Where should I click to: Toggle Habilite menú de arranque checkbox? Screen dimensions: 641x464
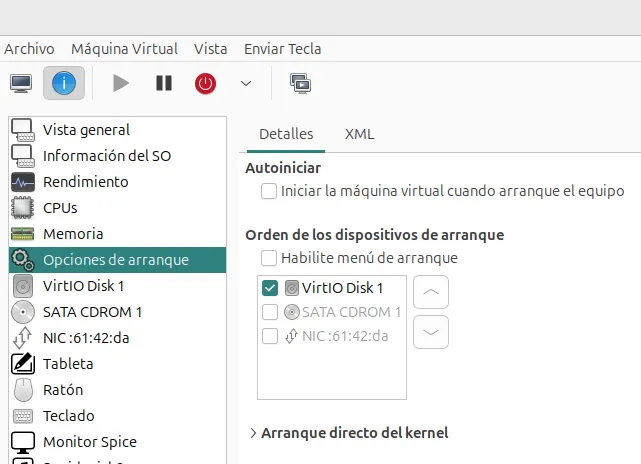coord(269,258)
